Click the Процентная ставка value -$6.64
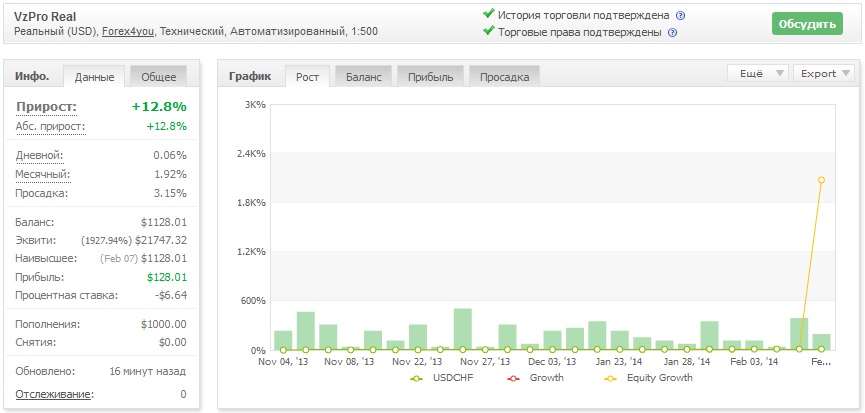 [x=171, y=296]
